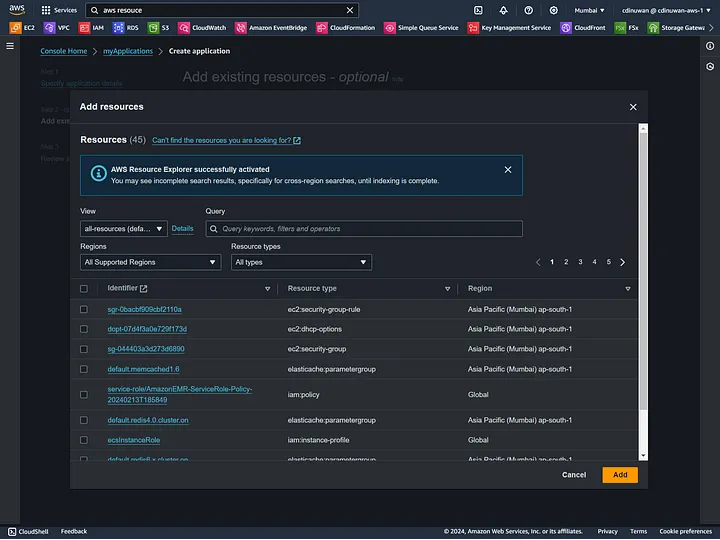Open the external link icon beside Identifier
The height and width of the screenshot is (540, 720).
(x=144, y=289)
